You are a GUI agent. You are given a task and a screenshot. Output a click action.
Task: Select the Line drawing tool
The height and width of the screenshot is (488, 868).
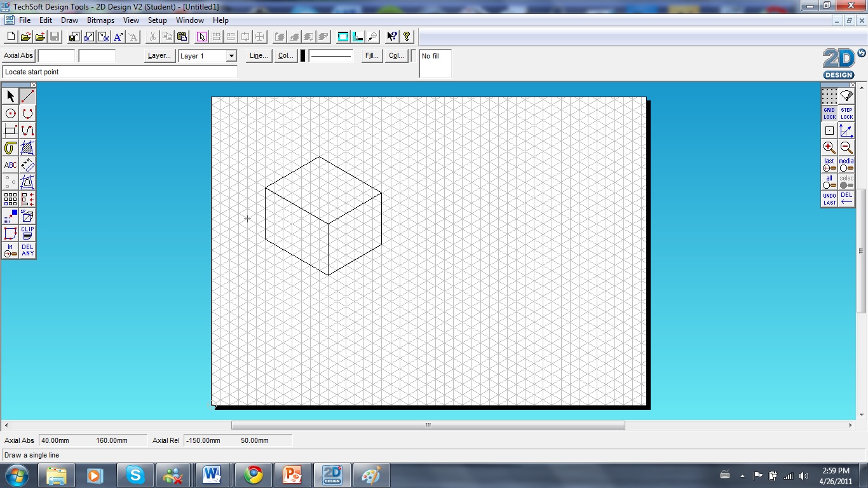(x=27, y=95)
